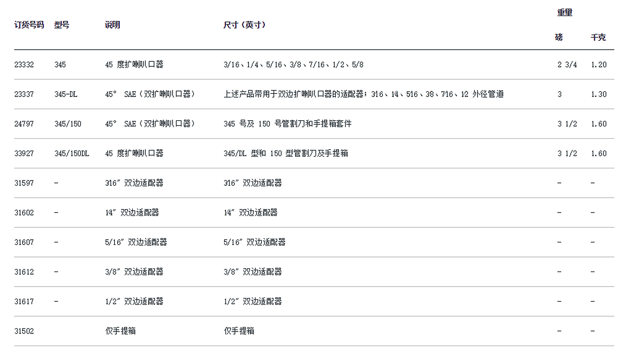The image size is (626, 364).
Task: Click order number 31607
Action: [x=24, y=242]
